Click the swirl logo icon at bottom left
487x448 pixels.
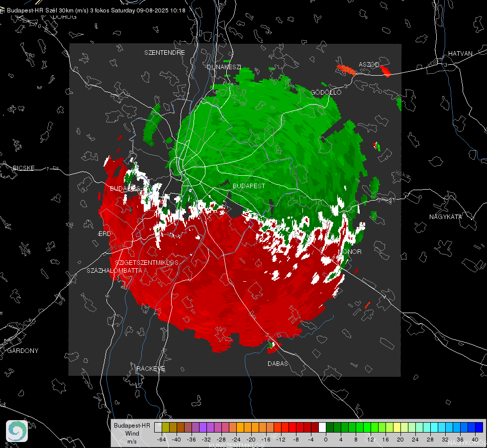17,431
